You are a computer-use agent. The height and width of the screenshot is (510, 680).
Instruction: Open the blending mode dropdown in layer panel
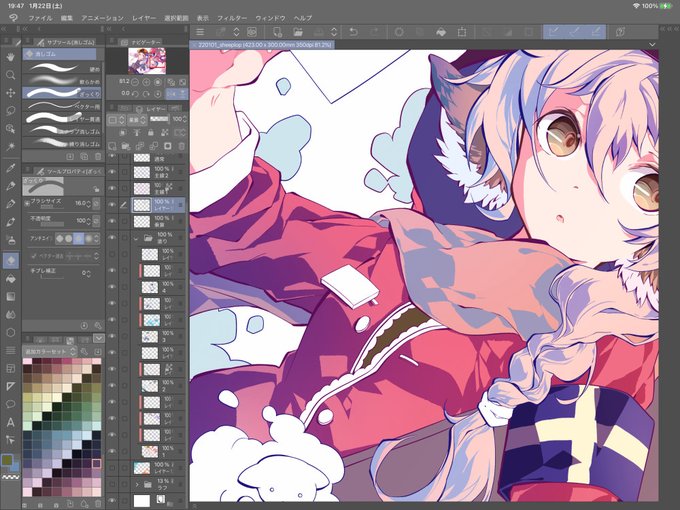pos(137,119)
